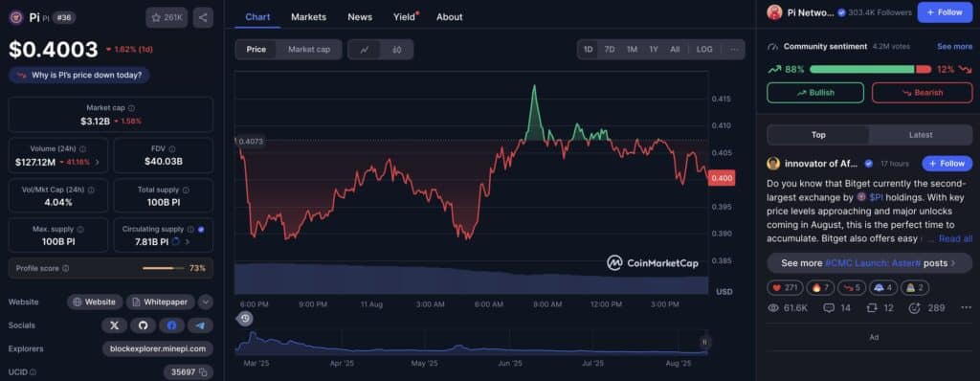Copy the UCID 35697 value

click(203, 372)
